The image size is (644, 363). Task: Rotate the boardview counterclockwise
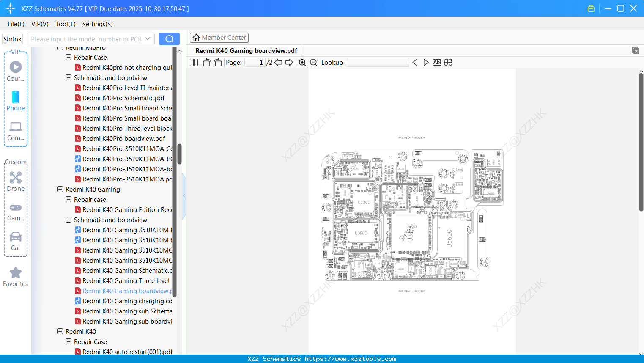[206, 62]
